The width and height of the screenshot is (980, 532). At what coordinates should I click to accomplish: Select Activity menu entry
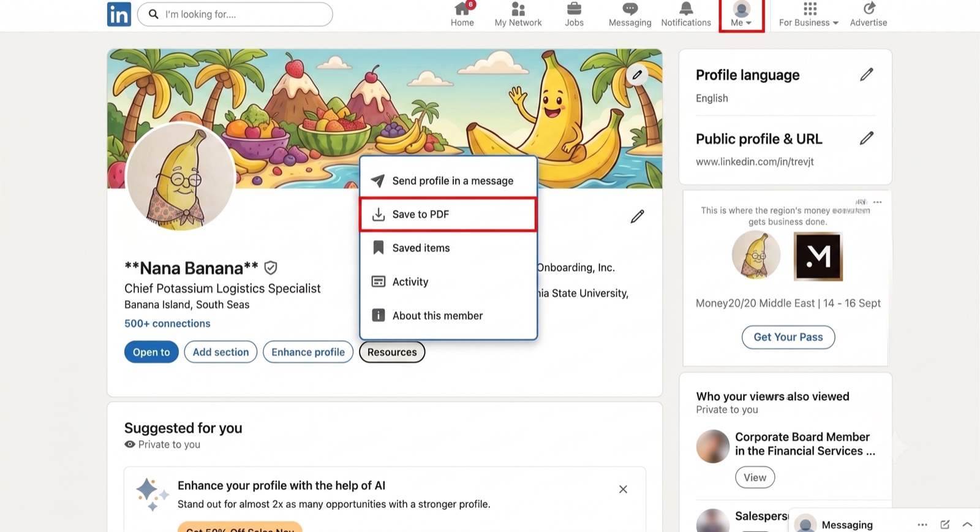point(448,281)
